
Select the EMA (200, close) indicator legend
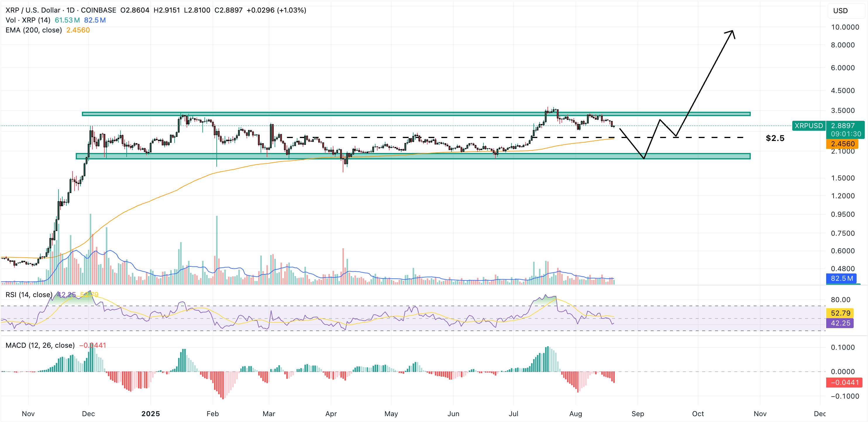coord(34,30)
